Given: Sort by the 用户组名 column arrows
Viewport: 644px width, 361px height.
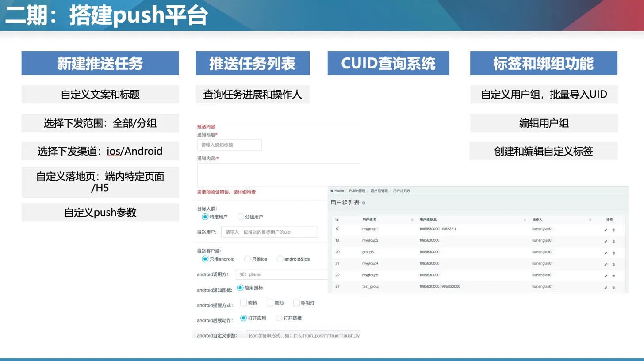Looking at the screenshot, I should (x=412, y=220).
